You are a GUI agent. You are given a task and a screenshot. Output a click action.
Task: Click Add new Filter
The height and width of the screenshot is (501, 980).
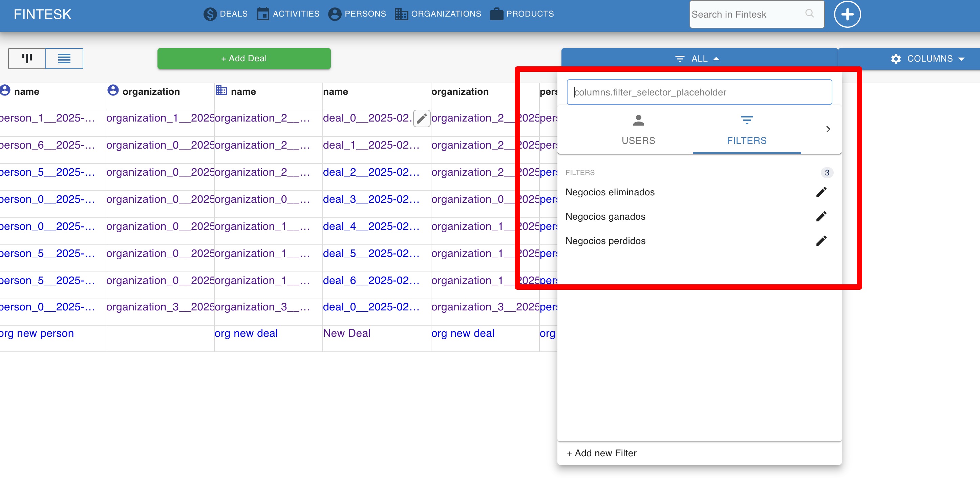coord(601,453)
